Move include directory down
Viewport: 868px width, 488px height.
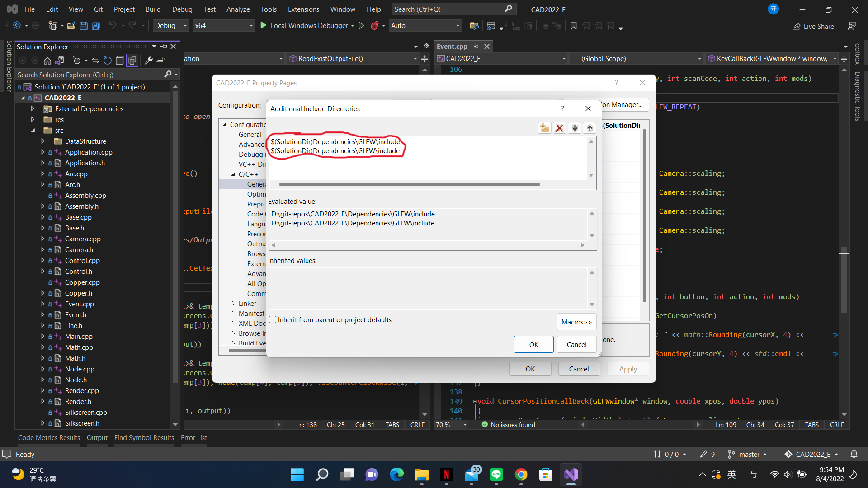(x=575, y=128)
